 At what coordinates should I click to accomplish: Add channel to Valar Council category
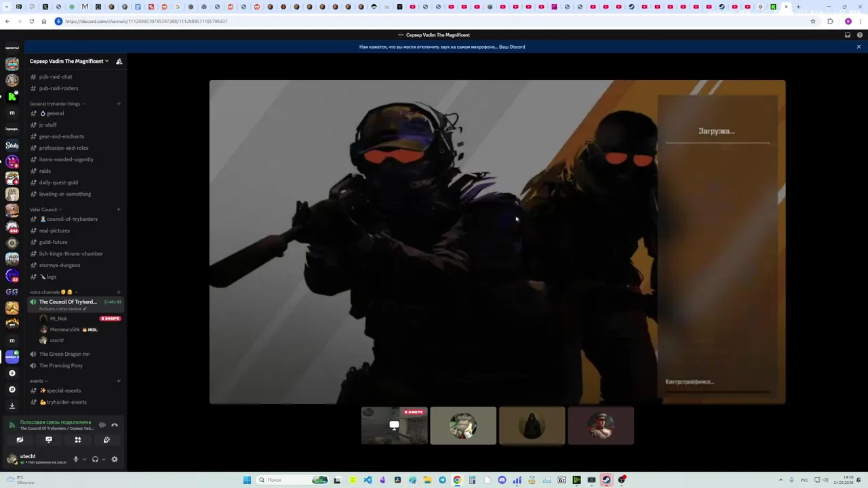[119, 209]
